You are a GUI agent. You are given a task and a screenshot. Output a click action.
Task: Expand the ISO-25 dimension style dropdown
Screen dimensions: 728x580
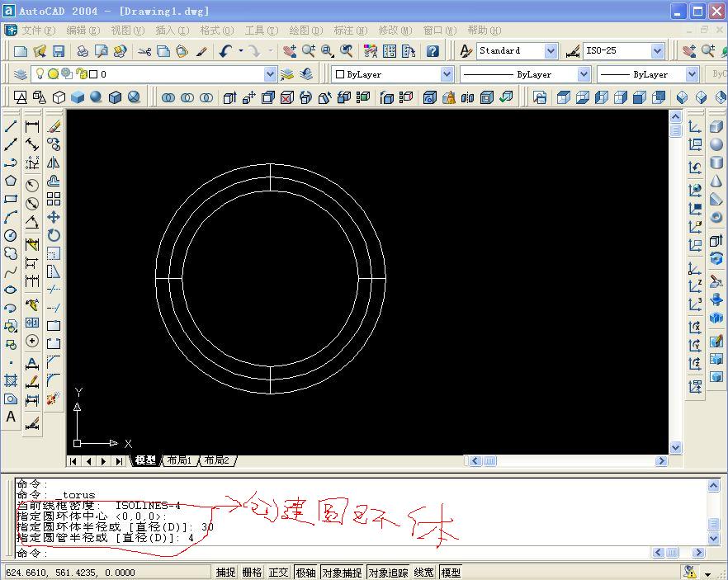click(657, 50)
